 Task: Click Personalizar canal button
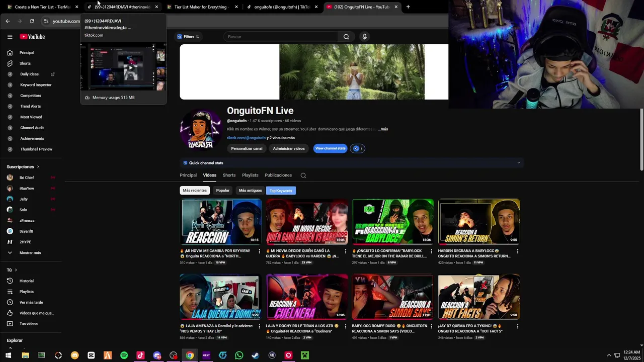[247, 148]
